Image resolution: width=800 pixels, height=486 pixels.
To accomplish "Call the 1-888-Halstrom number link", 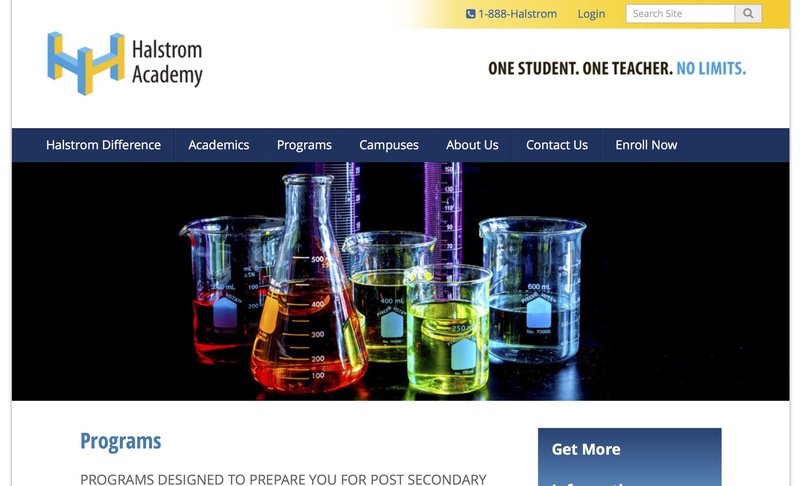I will pyautogui.click(x=517, y=14).
